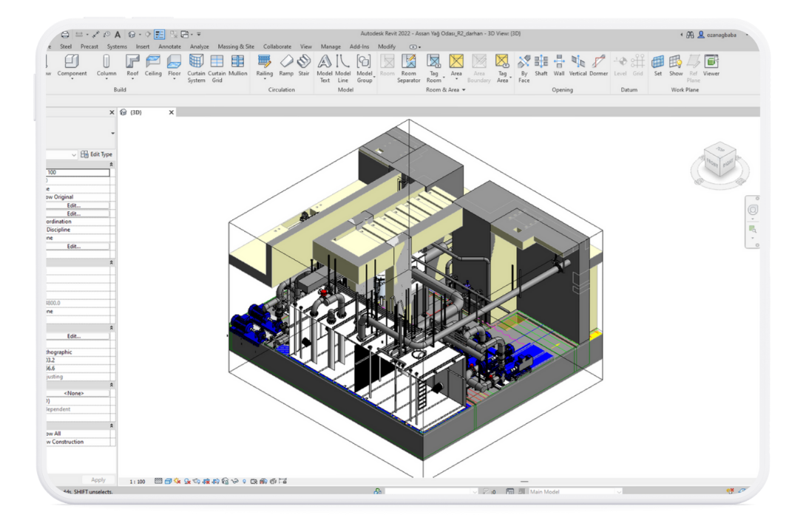Click the Apply button in Properties
This screenshot has width=806, height=532.
click(x=98, y=480)
